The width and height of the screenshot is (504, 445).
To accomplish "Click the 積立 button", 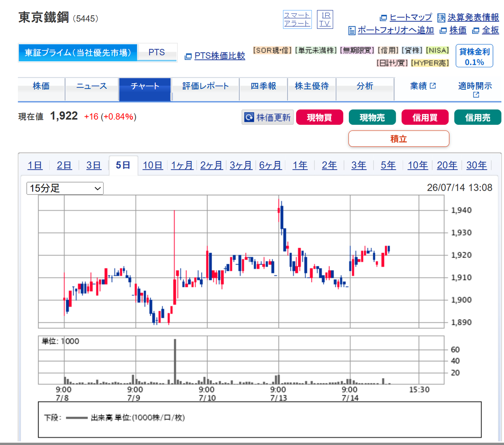I will point(399,138).
